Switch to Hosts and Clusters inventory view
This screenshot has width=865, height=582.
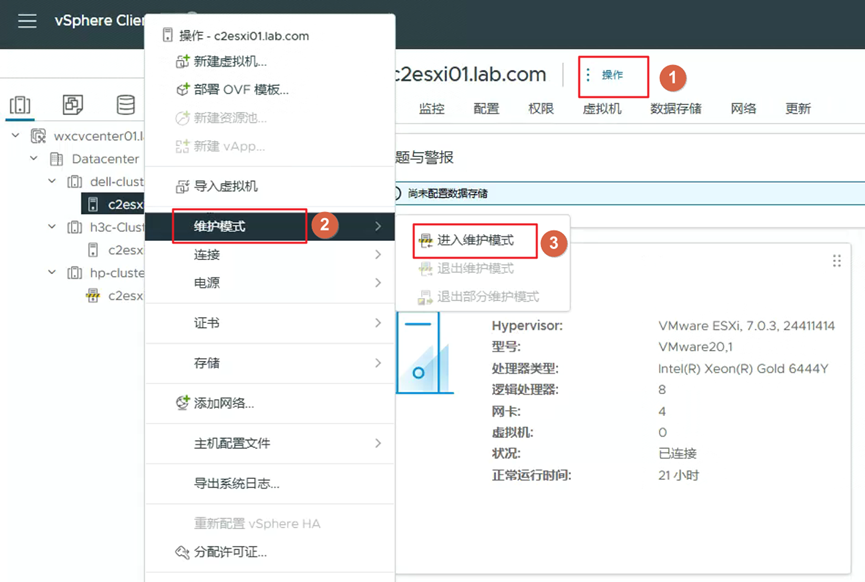tap(20, 104)
